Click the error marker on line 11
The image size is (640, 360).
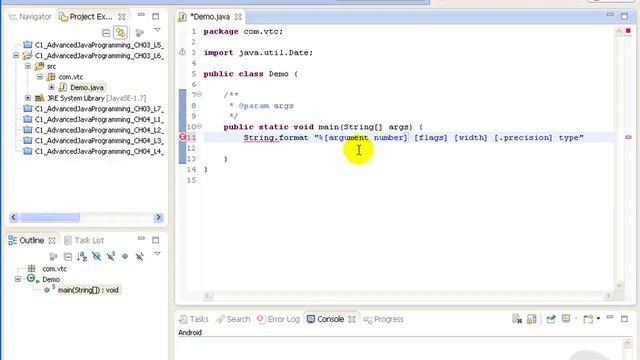(182, 137)
